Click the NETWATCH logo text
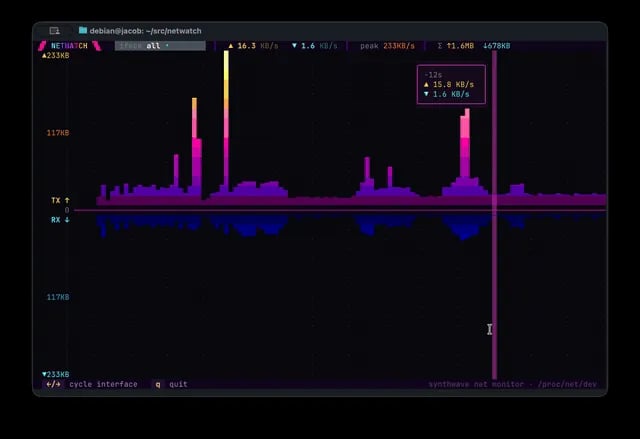 69,46
